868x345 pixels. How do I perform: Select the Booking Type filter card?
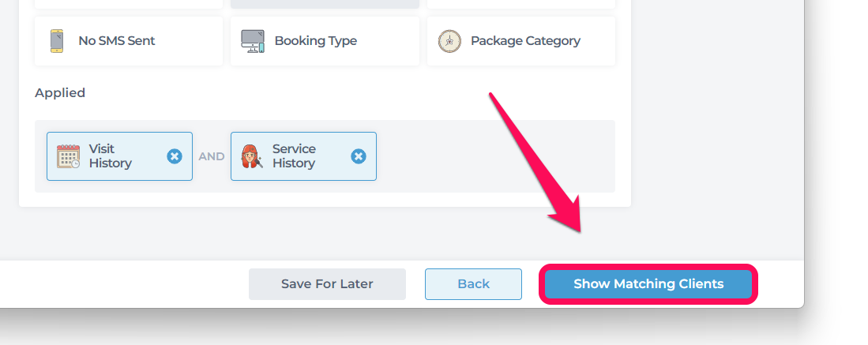tap(325, 41)
